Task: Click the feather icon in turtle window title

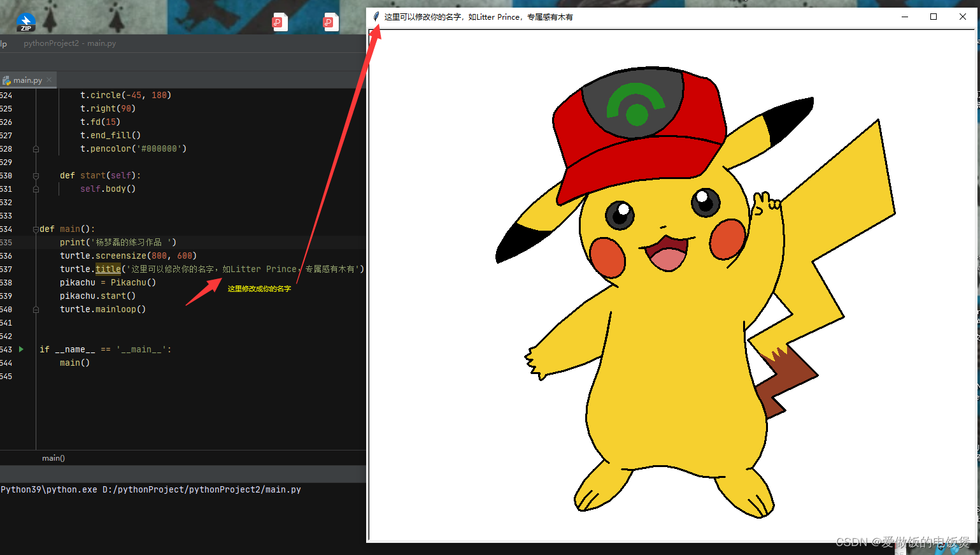Action: point(376,17)
